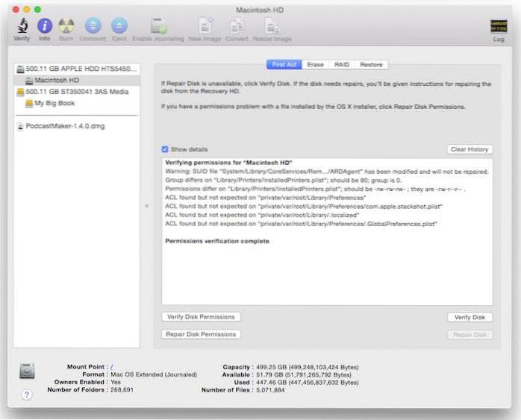521x420 pixels.
Task: Select the Restore tab
Action: [x=371, y=65]
